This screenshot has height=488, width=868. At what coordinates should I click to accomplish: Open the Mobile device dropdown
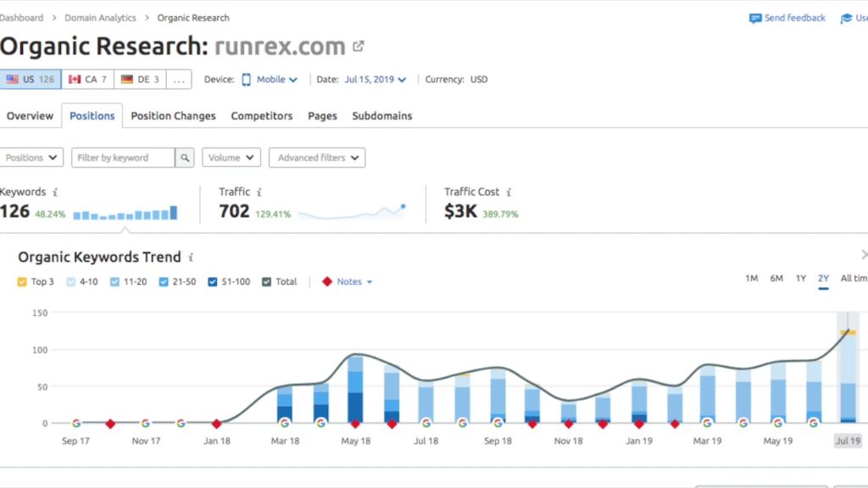pyautogui.click(x=277, y=80)
